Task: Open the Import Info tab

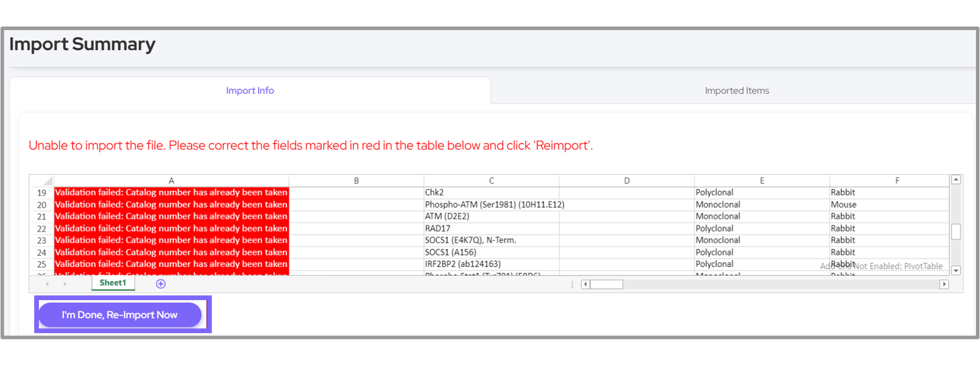Action: [x=250, y=91]
